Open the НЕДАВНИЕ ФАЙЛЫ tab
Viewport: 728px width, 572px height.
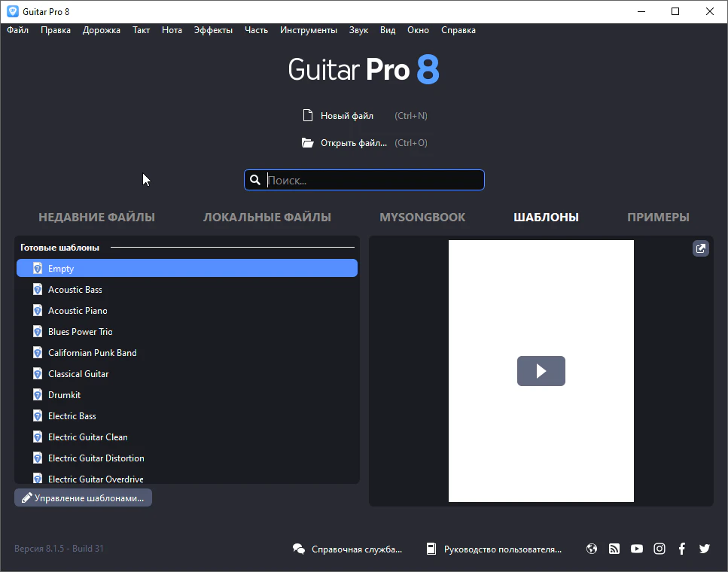[x=96, y=217]
